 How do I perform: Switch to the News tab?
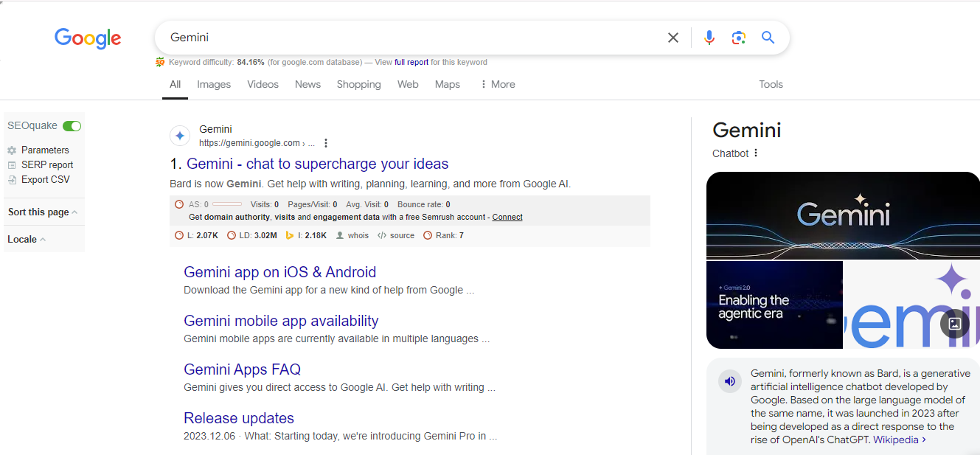coord(307,84)
